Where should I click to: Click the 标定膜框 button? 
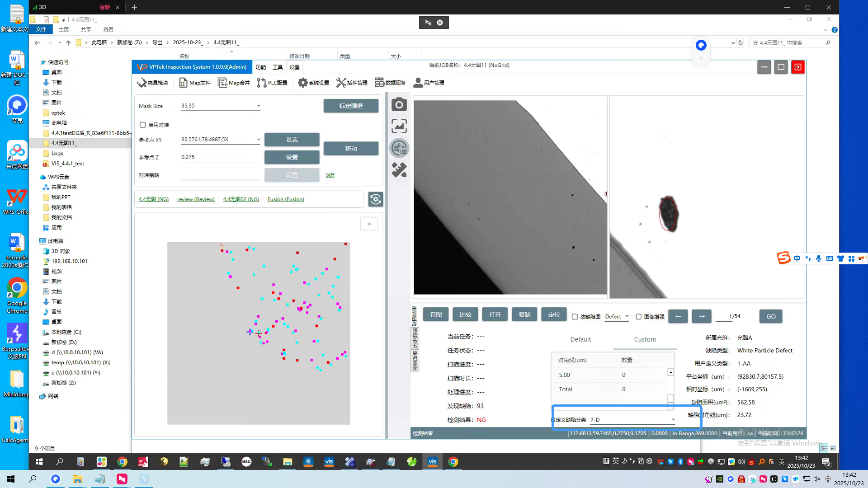(x=351, y=106)
